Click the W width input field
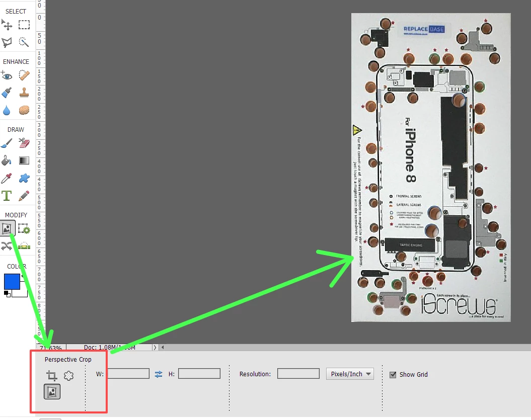531x420 pixels. pos(128,374)
